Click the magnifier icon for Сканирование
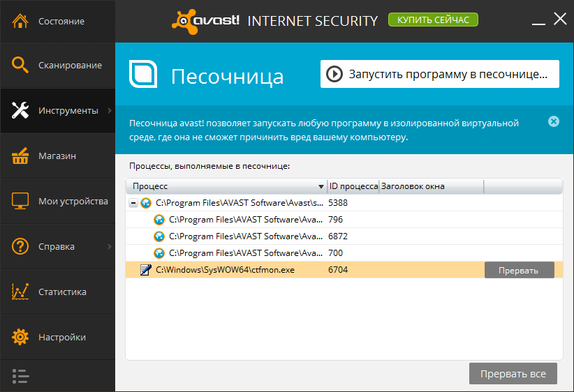This screenshot has height=392, width=574. (20, 65)
